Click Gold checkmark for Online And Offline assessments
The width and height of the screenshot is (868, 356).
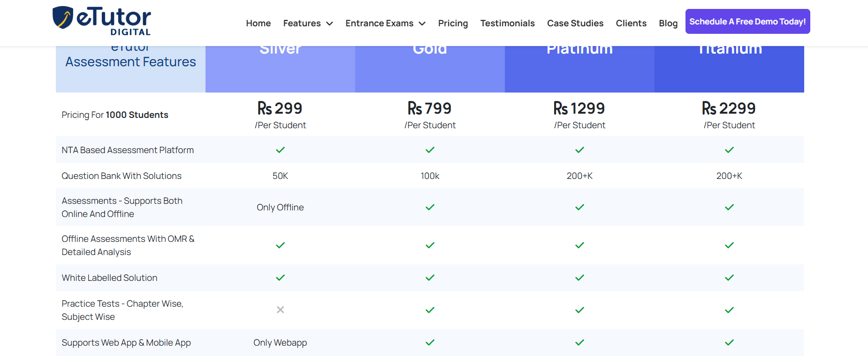[x=430, y=207]
